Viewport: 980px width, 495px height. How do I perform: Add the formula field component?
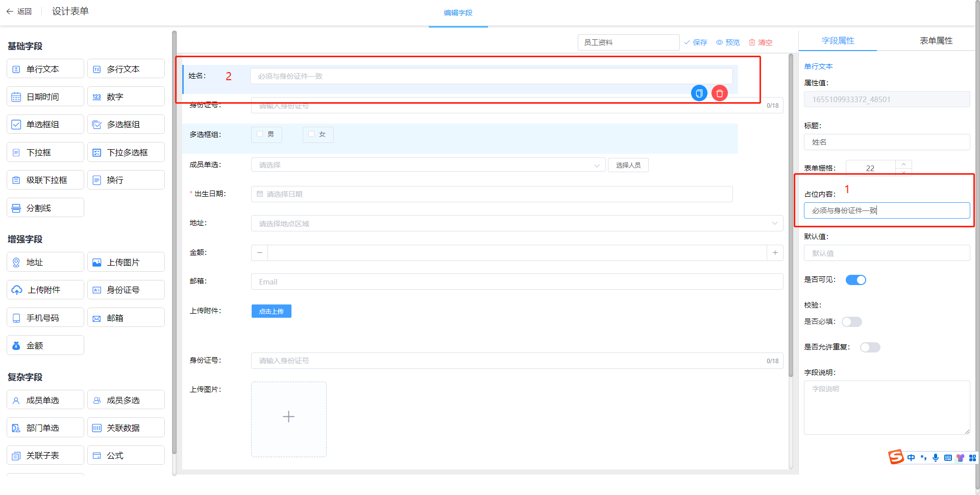click(x=126, y=455)
